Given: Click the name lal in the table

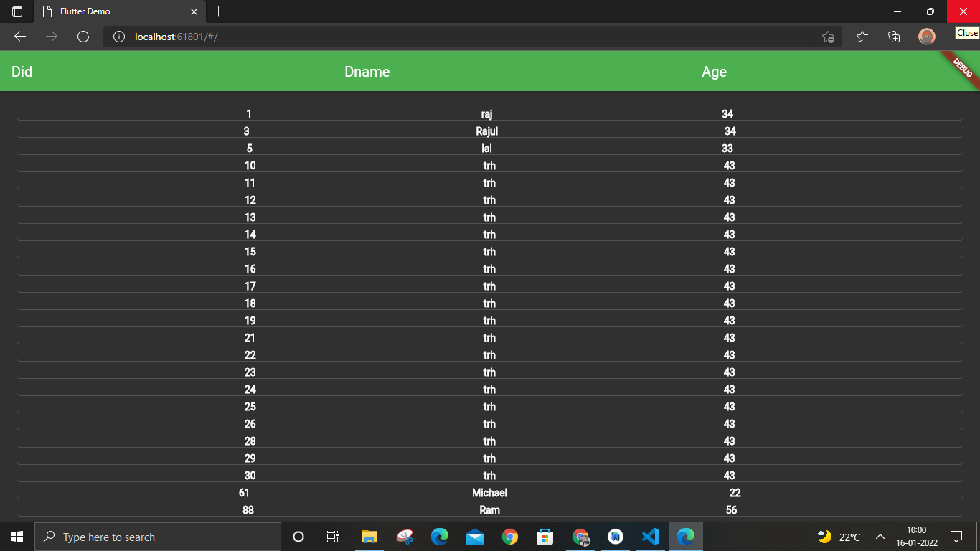Looking at the screenshot, I should (x=486, y=149).
